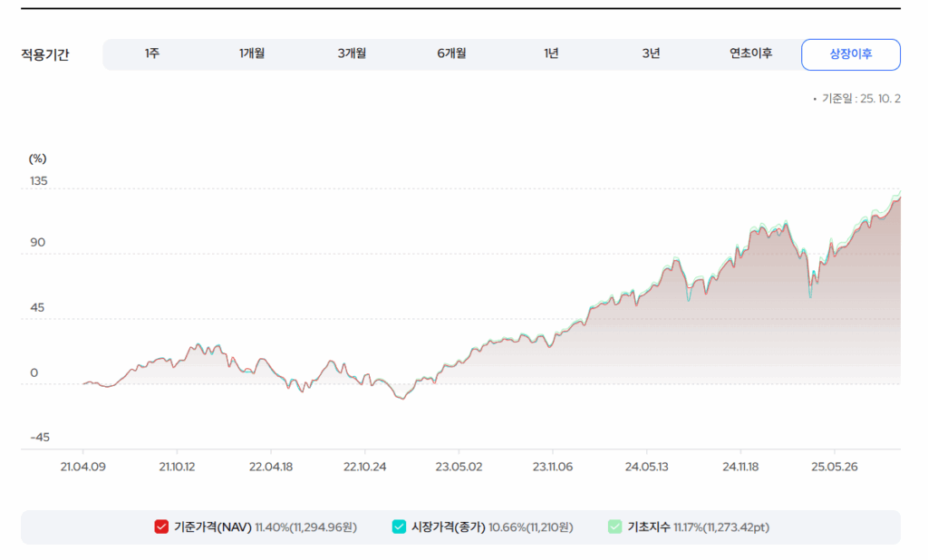Toggle the red 기준가격(NAV) checkbox

[x=161, y=527]
